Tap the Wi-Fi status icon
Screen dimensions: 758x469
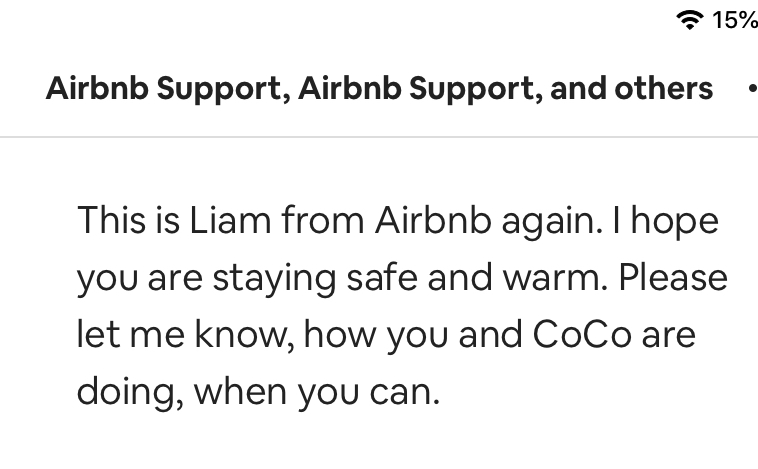[x=690, y=20]
